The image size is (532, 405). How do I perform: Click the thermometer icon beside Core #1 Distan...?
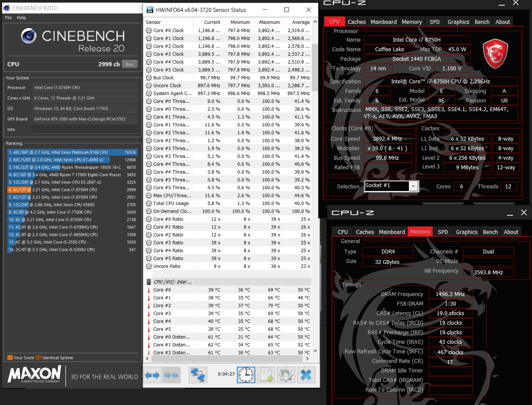click(149, 345)
